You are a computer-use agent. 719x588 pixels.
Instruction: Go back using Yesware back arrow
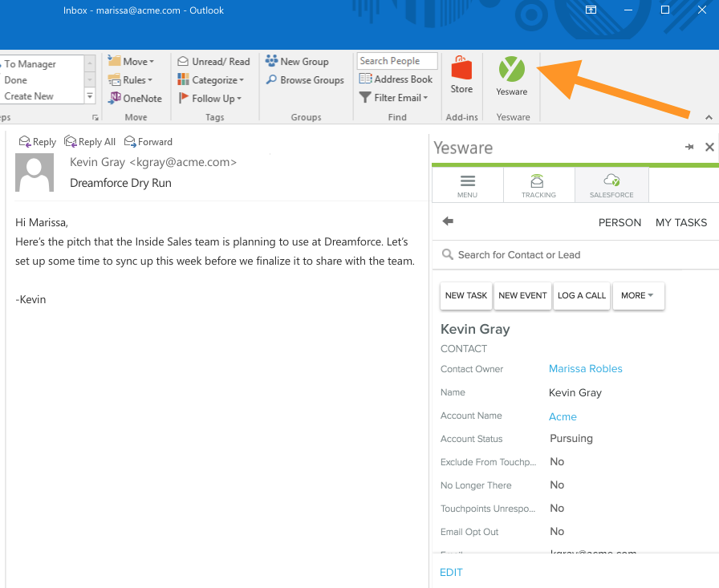[448, 221]
